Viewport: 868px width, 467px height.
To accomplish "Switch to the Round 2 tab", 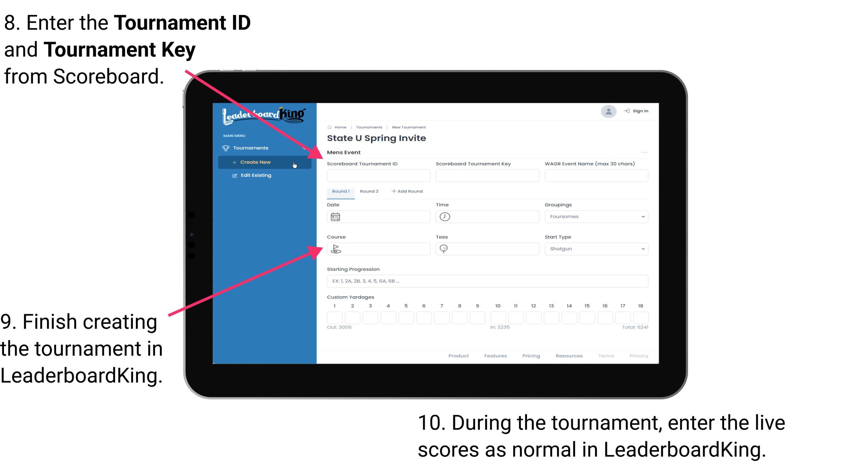I will pos(369,191).
